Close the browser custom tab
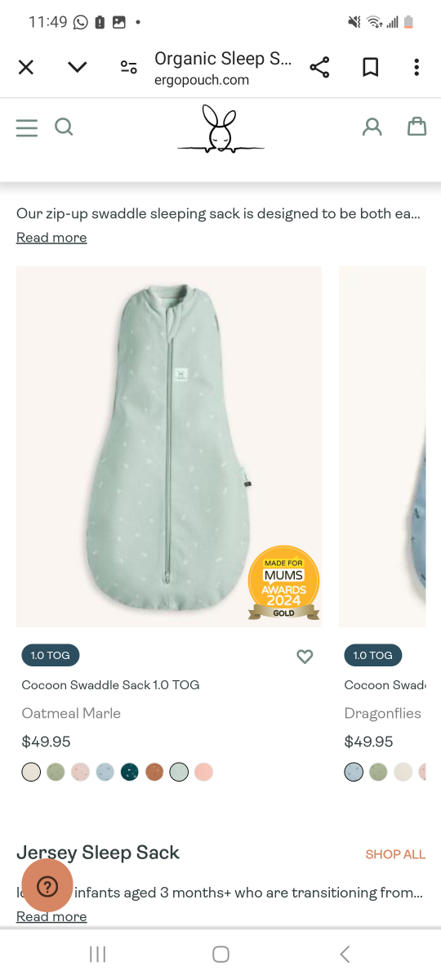The width and height of the screenshot is (441, 980). pos(26,67)
